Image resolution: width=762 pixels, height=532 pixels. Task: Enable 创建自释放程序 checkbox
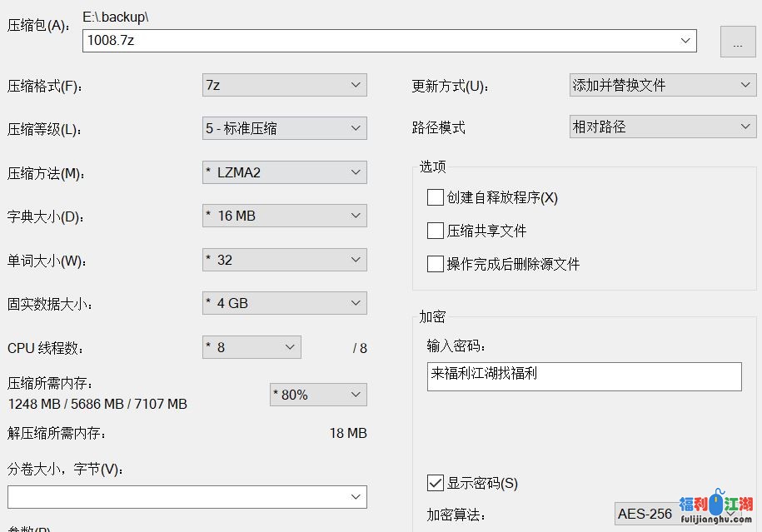[x=436, y=197]
